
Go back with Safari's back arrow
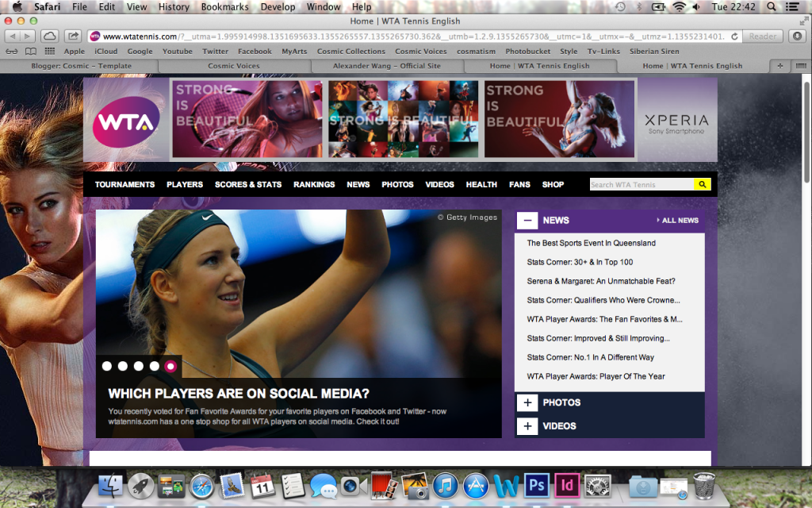point(13,37)
